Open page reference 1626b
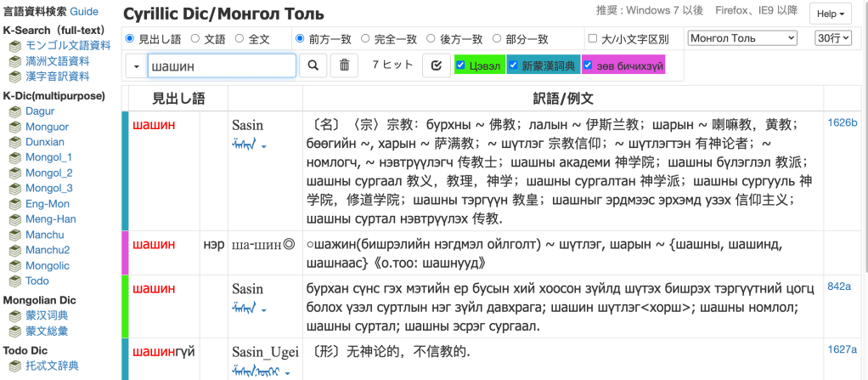868x380 pixels. point(843,123)
